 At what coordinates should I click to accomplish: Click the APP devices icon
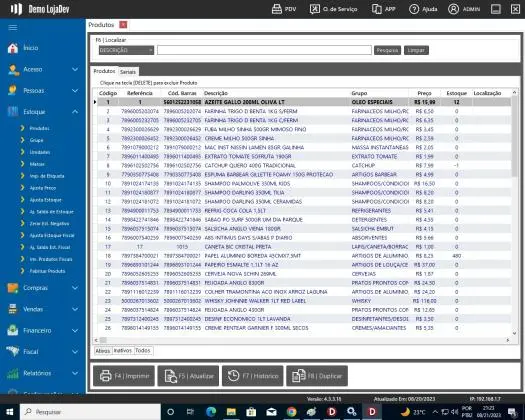click(x=377, y=9)
